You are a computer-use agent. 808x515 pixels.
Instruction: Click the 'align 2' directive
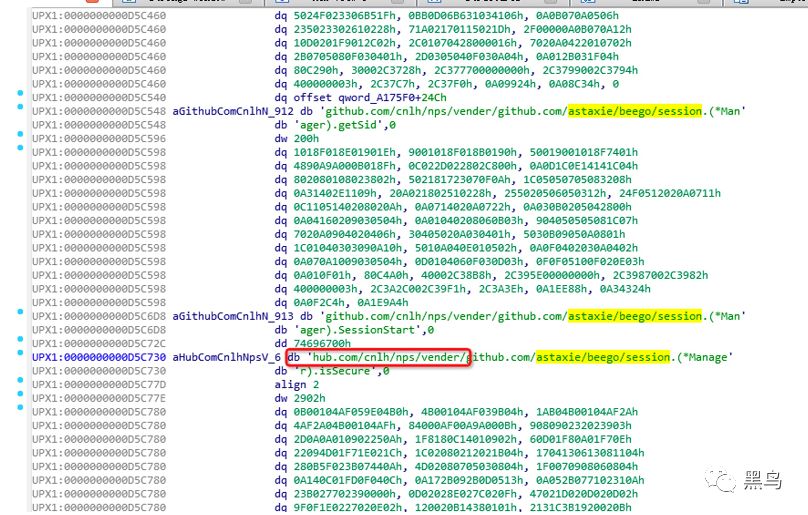297,385
